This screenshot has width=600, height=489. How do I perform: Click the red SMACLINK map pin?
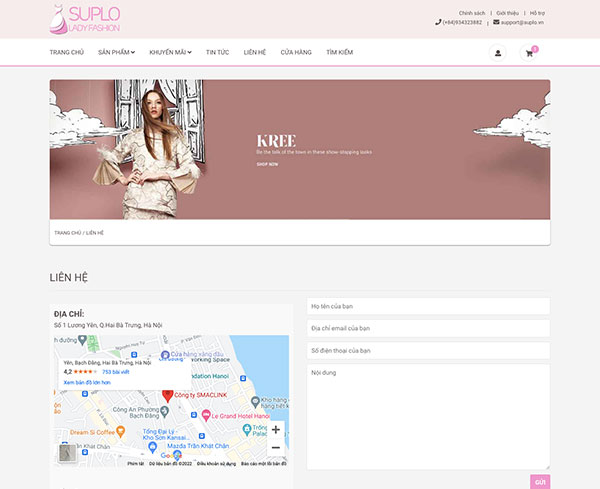click(x=167, y=396)
